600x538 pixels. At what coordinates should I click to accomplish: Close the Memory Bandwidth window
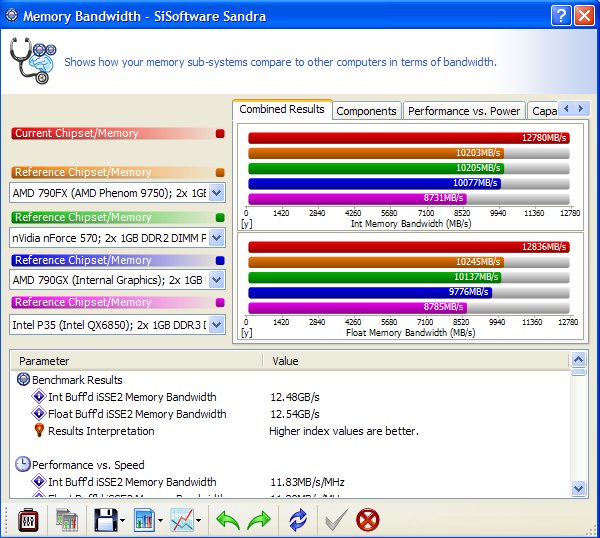click(584, 16)
